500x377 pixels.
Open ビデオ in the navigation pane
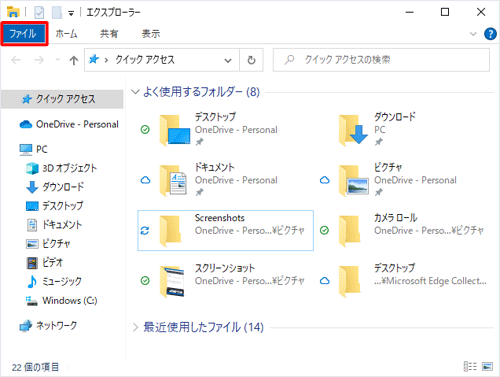(x=44, y=263)
